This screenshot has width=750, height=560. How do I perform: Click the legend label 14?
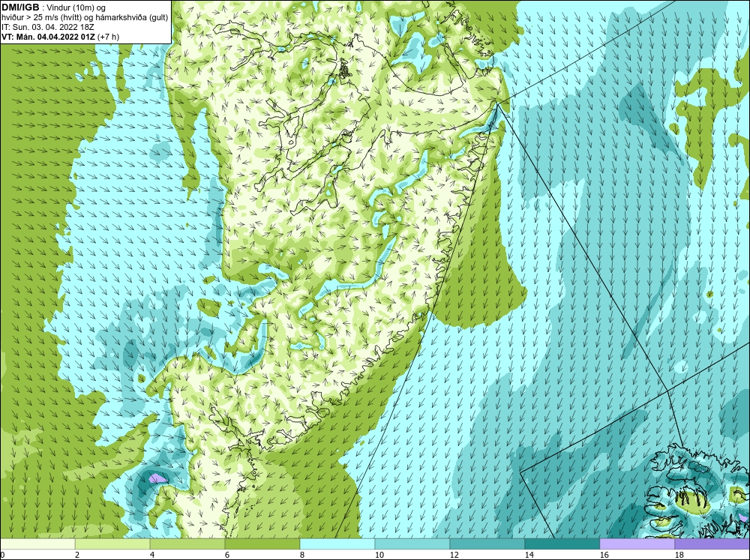coord(529,555)
